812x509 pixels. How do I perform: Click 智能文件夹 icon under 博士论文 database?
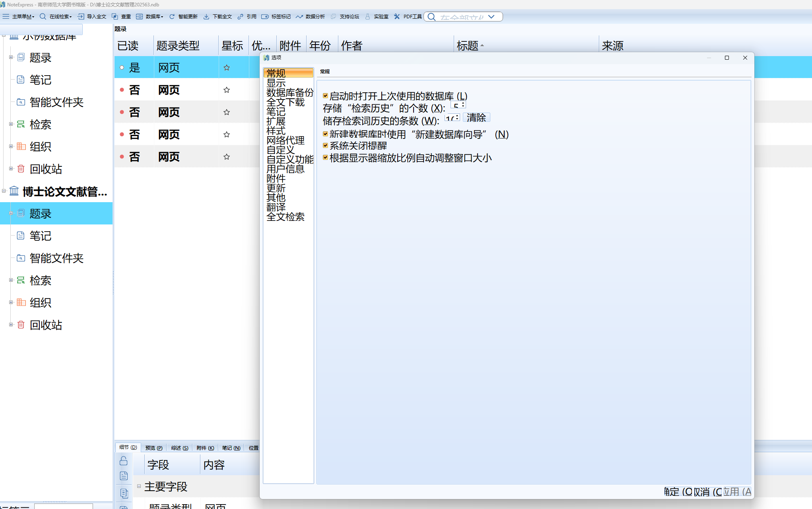(x=21, y=258)
